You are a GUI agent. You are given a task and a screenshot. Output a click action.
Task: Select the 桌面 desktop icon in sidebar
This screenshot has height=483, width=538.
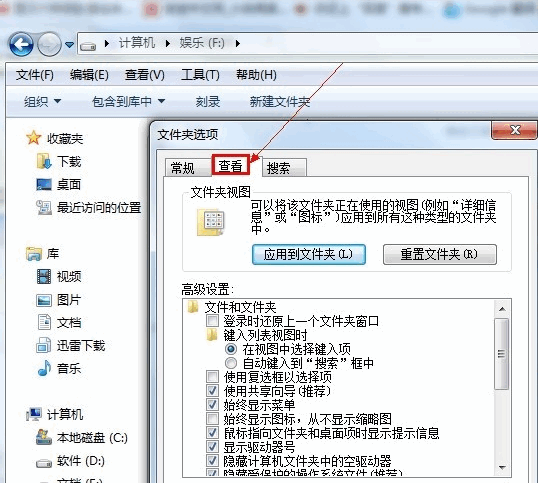pos(44,184)
